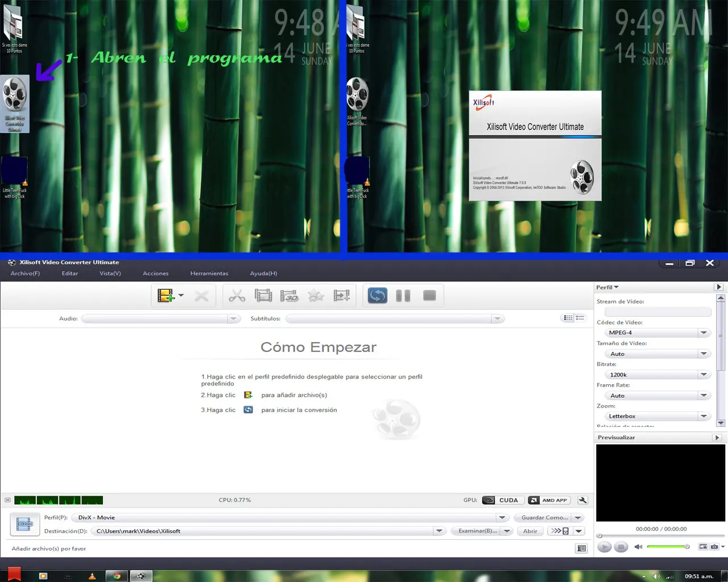Click the 3D conversion toolbar icon
Image resolution: width=728 pixels, height=582 pixels.
click(289, 296)
